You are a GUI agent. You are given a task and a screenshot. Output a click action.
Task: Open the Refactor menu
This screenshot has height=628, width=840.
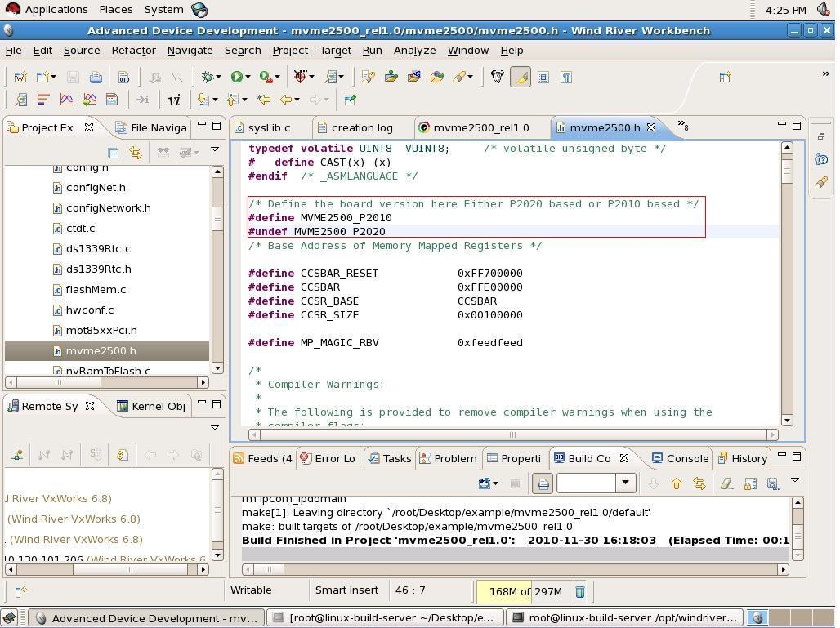[x=133, y=50]
